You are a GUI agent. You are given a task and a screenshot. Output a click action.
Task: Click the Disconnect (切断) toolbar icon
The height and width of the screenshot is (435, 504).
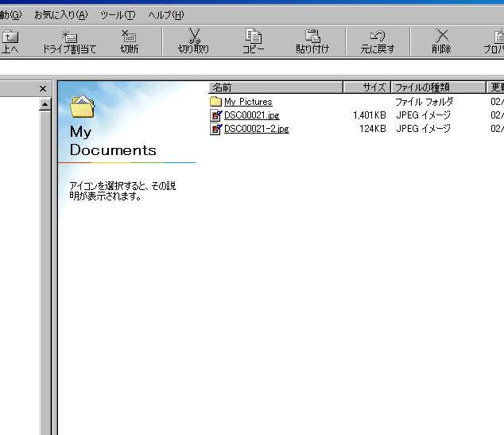129,37
